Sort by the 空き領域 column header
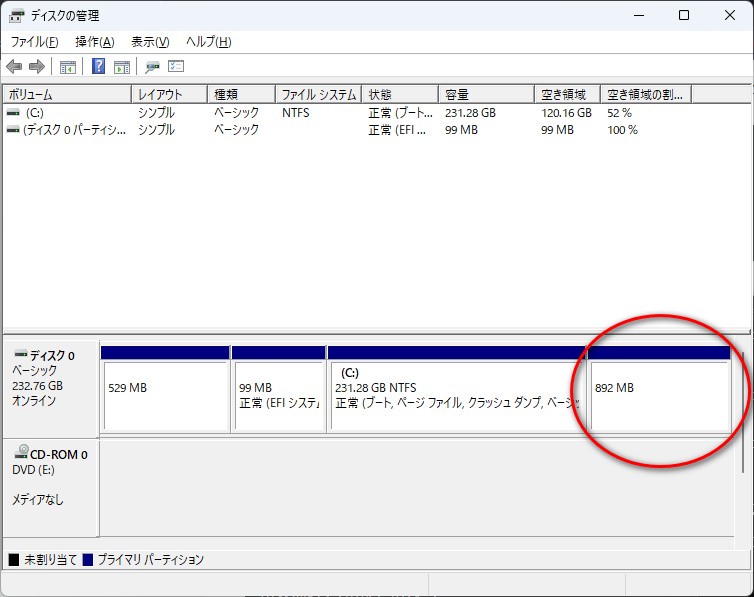The width and height of the screenshot is (754, 597). pos(567,94)
